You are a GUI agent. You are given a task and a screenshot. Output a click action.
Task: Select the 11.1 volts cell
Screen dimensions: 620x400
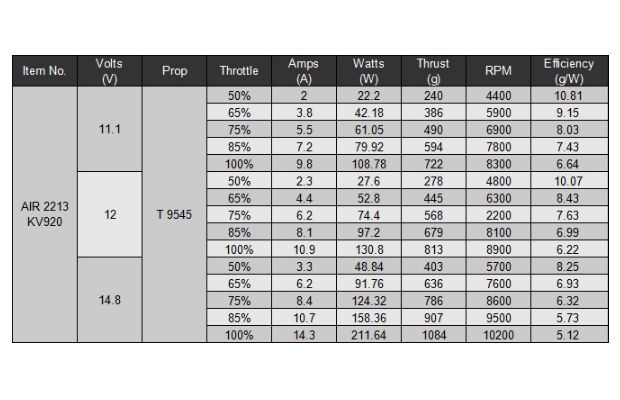coord(110,129)
